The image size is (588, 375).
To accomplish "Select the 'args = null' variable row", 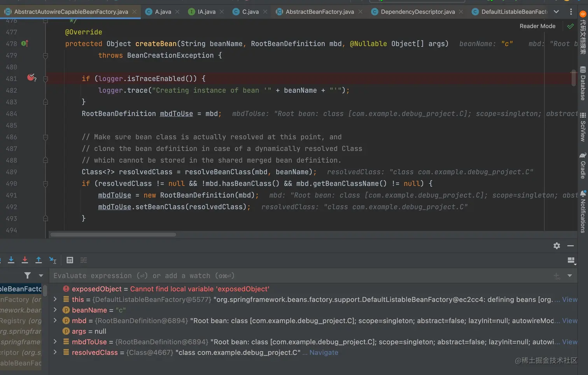I will 314,331.
